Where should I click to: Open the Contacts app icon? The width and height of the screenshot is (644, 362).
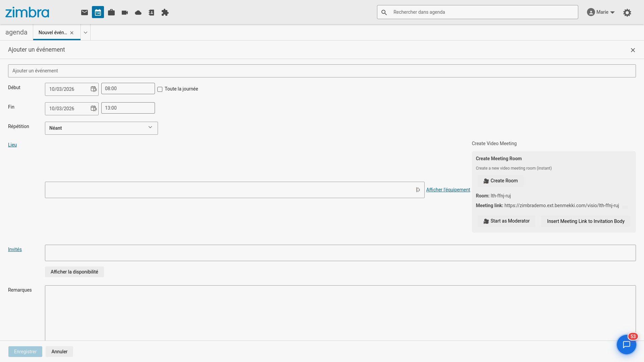[x=152, y=12]
